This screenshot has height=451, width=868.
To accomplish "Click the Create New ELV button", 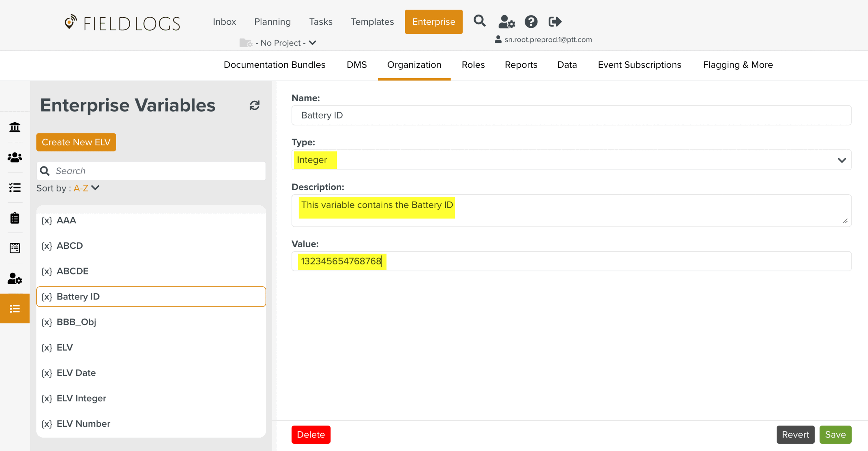I will click(x=76, y=142).
